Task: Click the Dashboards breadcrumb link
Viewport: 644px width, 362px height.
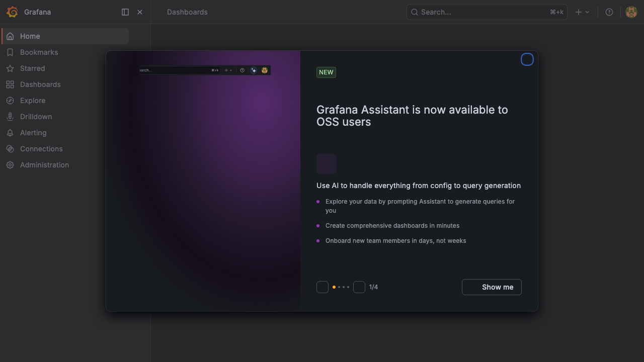Action: pos(187,12)
